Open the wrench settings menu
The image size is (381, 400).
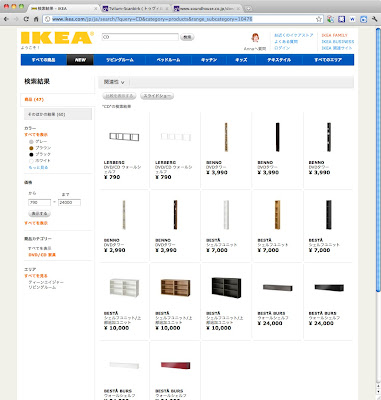tap(374, 19)
